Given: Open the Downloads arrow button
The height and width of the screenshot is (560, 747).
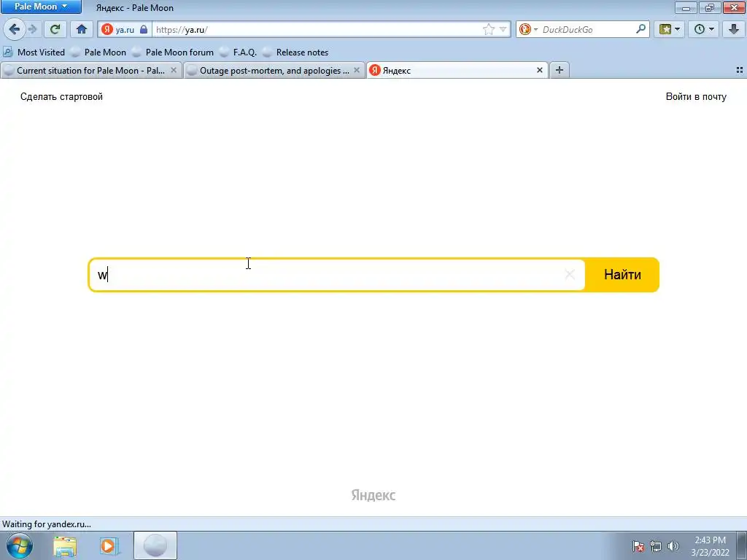Looking at the screenshot, I should pos(734,29).
